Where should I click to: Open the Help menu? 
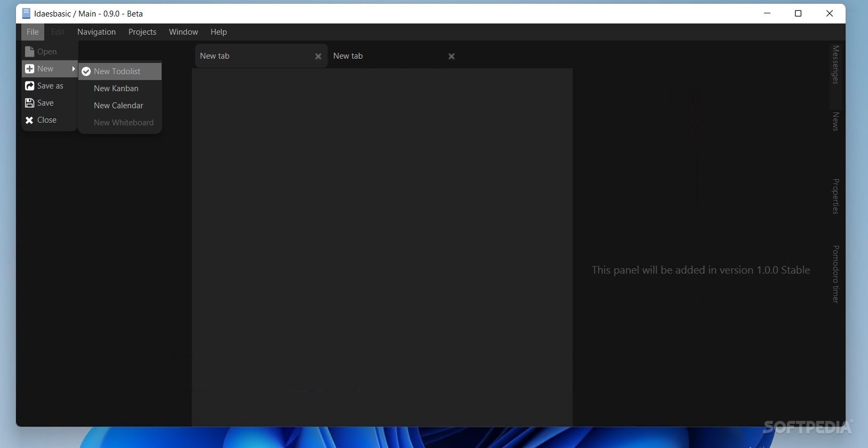click(219, 32)
